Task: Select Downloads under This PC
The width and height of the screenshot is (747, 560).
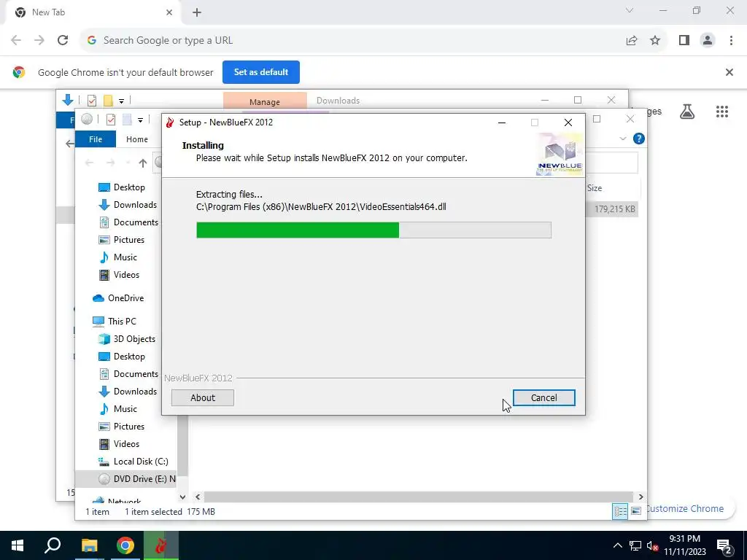Action: click(x=128, y=392)
